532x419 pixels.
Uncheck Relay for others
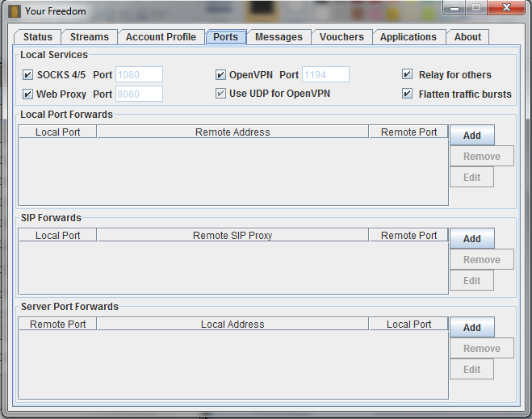point(407,74)
